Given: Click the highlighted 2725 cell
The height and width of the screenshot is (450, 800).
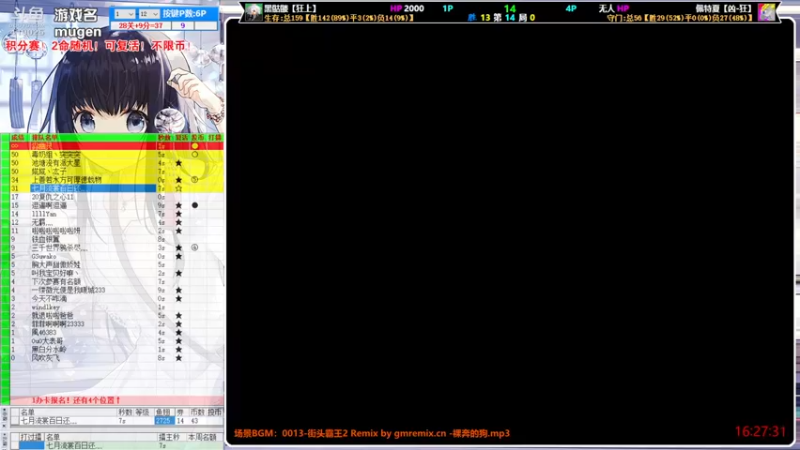Looking at the screenshot, I should (164, 421).
